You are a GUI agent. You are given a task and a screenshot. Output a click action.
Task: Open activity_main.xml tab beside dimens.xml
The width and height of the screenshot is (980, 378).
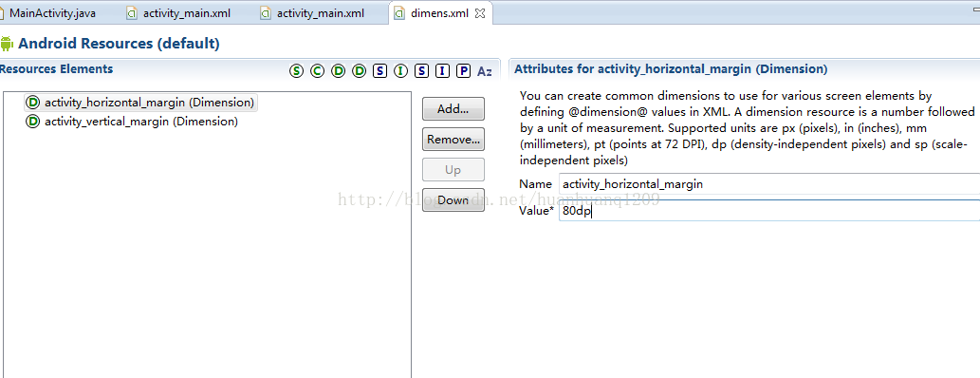pos(321,13)
